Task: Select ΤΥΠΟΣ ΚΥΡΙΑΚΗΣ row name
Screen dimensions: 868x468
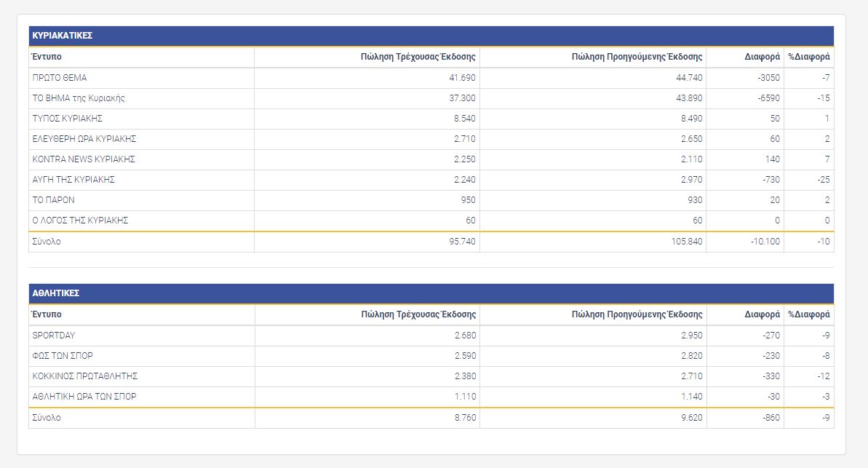Action: pyautogui.click(x=67, y=119)
